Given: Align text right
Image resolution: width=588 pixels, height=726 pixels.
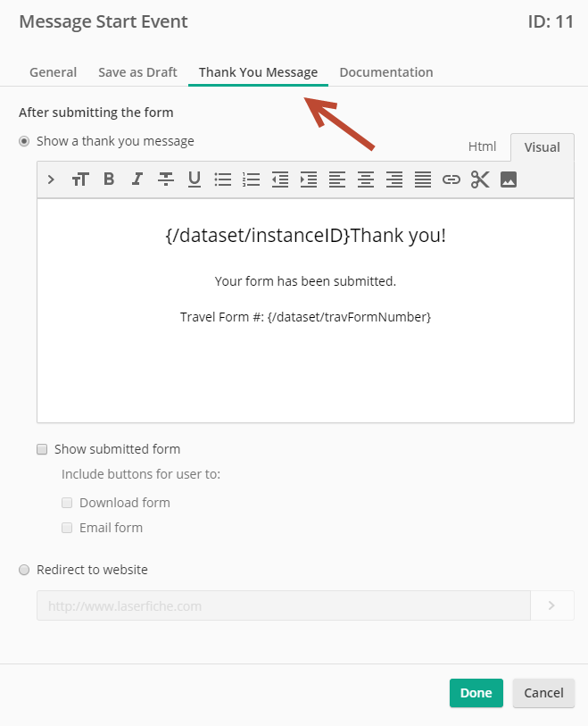Looking at the screenshot, I should 394,179.
